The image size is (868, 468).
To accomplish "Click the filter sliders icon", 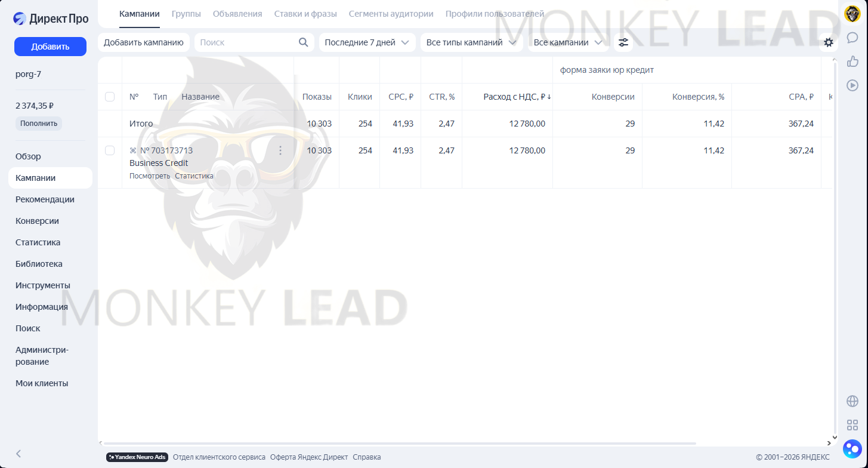I will (x=623, y=42).
